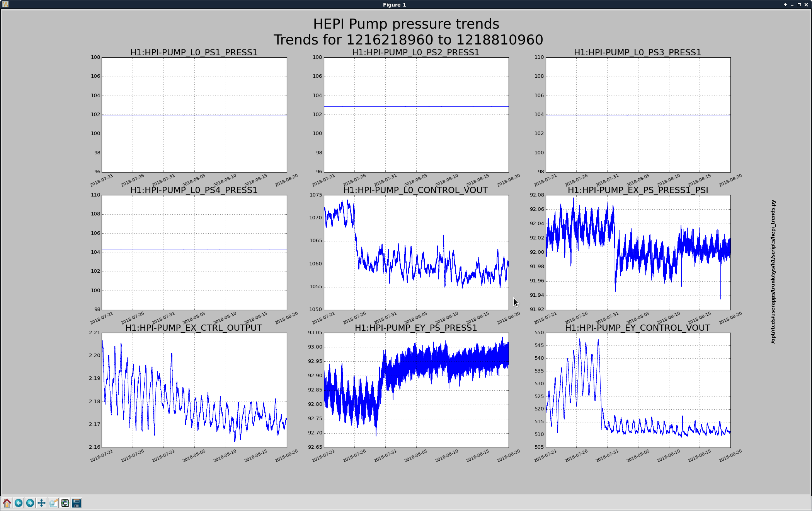Minimize the Figure 1 window
The width and height of the screenshot is (812, 511).
tap(792, 5)
